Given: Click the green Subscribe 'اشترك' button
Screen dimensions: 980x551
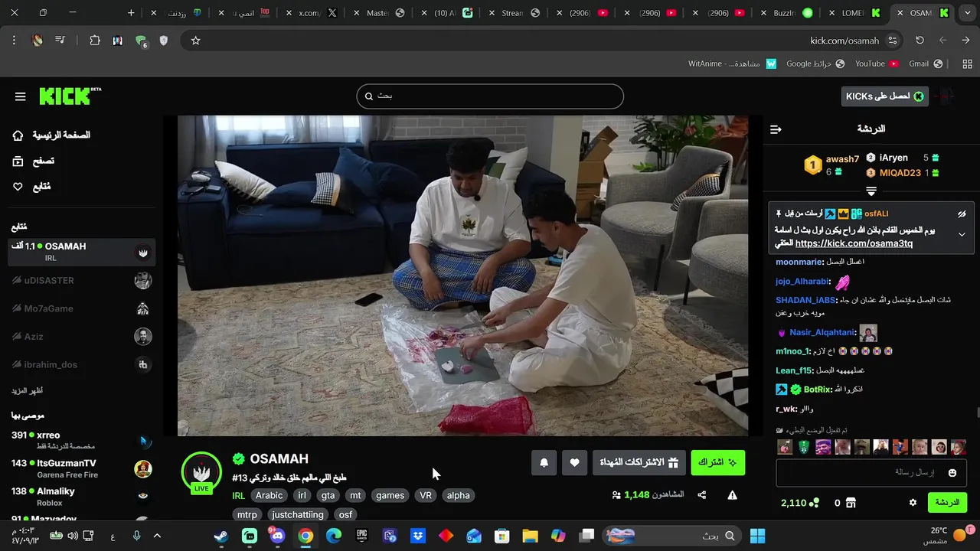Looking at the screenshot, I should [x=718, y=462].
